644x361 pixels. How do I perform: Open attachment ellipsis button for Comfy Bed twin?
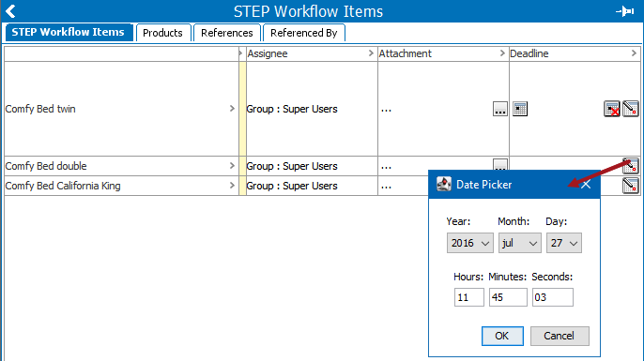point(499,109)
